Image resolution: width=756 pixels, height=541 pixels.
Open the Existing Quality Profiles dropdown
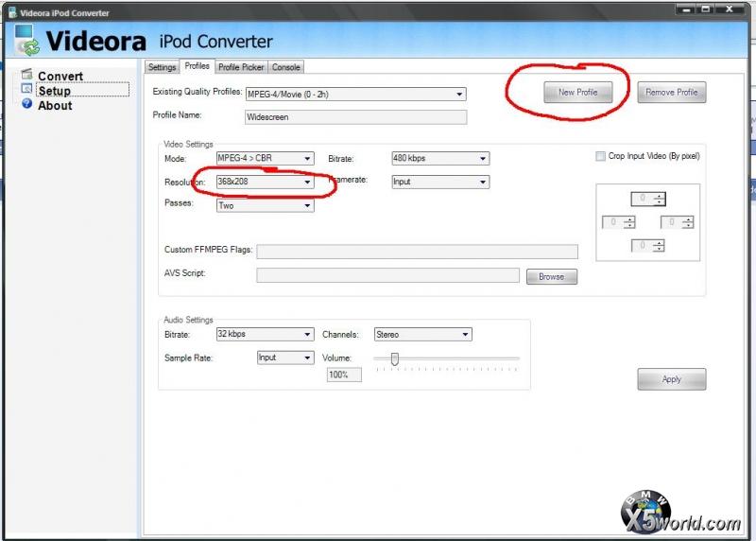(356, 95)
